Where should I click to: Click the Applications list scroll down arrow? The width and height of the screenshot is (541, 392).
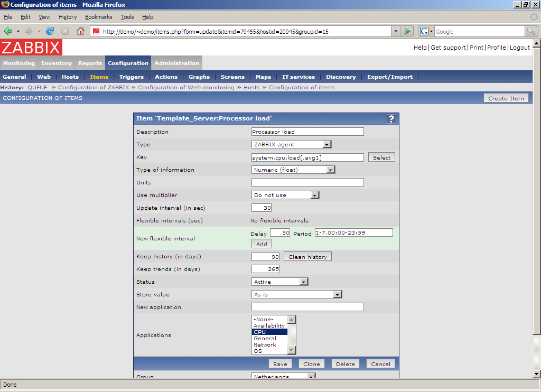coord(292,351)
